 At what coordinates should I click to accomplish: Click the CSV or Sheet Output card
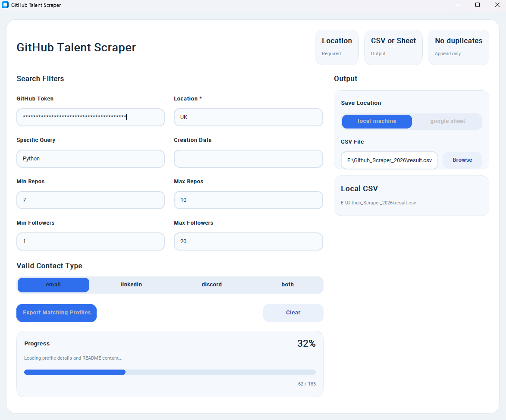pyautogui.click(x=393, y=47)
